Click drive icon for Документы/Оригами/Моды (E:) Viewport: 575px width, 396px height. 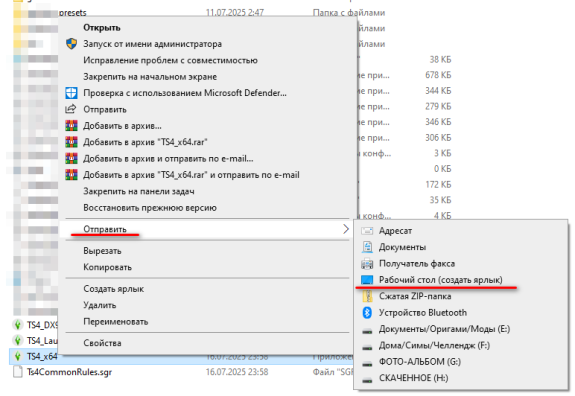(x=367, y=331)
